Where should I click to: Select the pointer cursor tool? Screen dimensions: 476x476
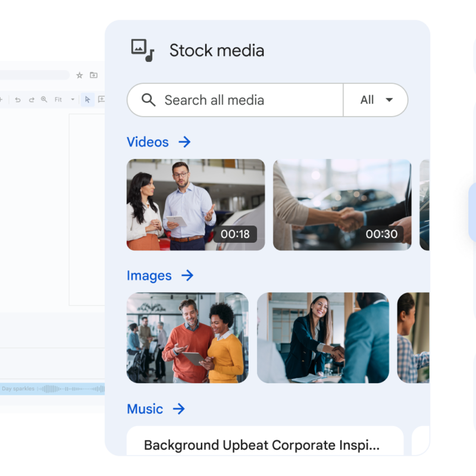(x=87, y=99)
